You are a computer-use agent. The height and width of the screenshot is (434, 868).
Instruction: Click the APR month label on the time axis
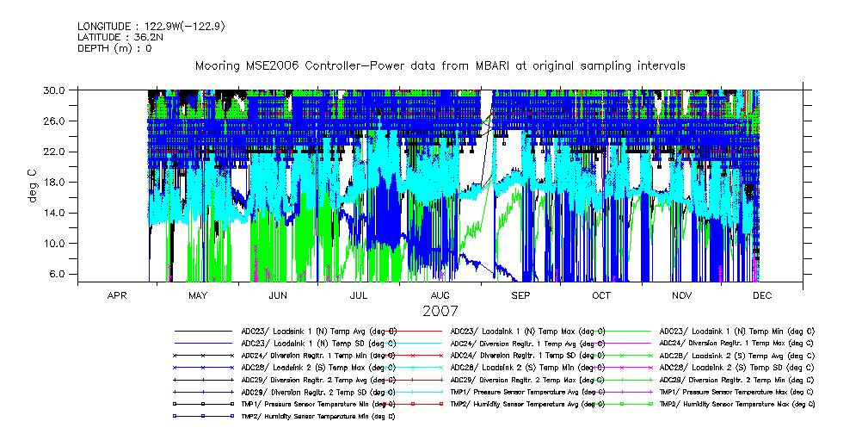(x=117, y=295)
